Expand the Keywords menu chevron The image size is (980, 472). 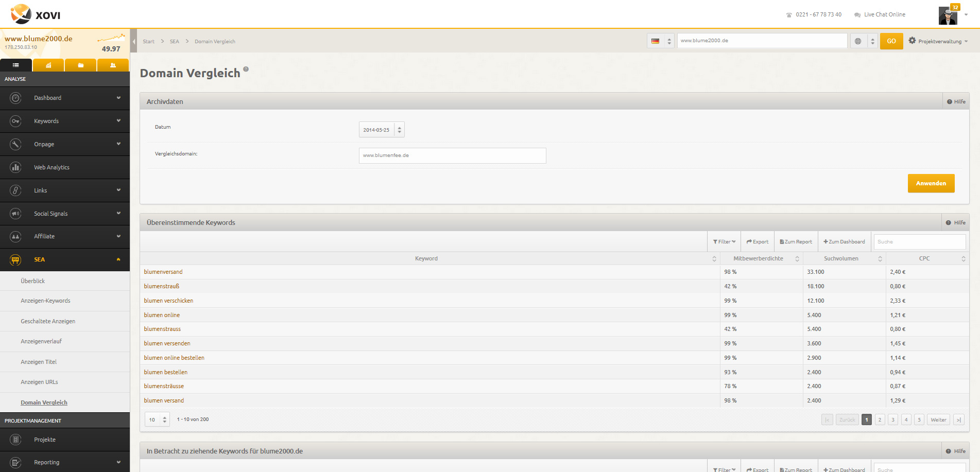pyautogui.click(x=118, y=121)
